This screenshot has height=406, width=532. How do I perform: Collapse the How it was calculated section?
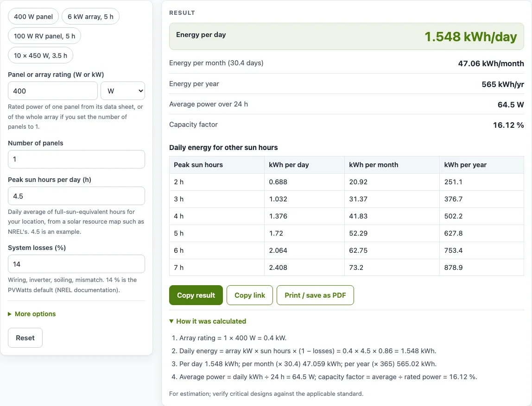(208, 321)
